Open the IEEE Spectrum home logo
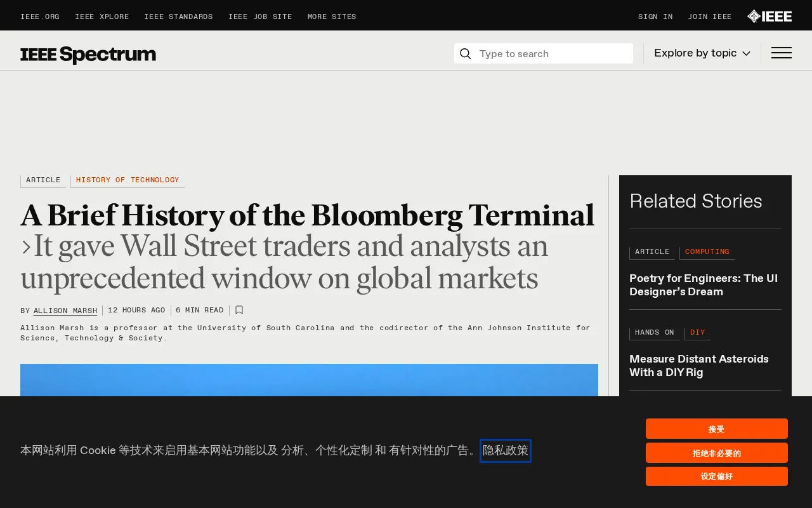 88,55
